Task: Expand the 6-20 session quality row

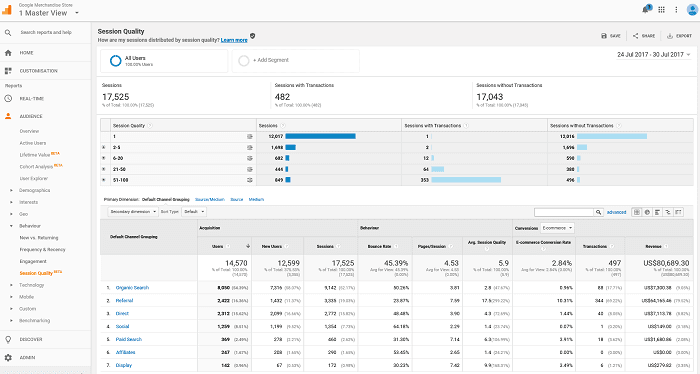Action: tap(104, 158)
